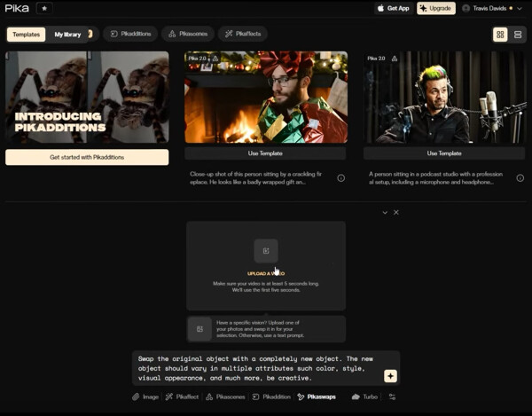Image resolution: width=532 pixels, height=416 pixels.
Task: Collapse the upload panel with the chevron
Action: [x=385, y=212]
